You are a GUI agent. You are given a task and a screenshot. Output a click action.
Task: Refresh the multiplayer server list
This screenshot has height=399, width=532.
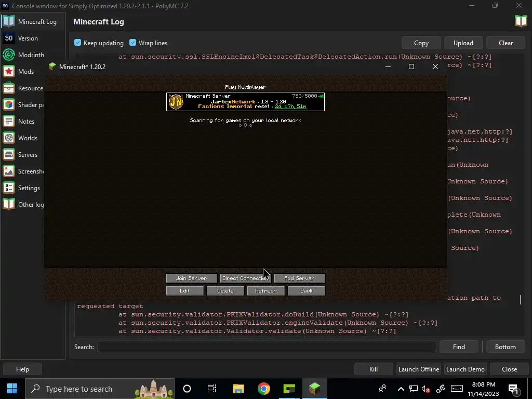pos(265,291)
